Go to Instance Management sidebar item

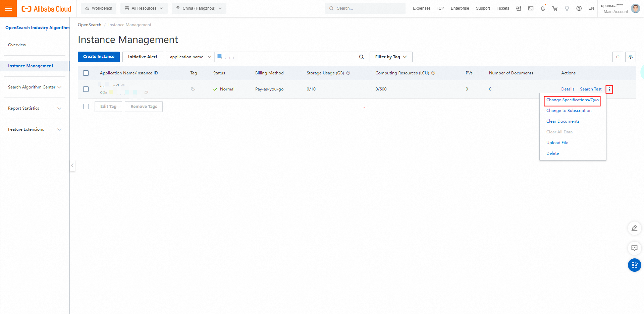(35, 66)
